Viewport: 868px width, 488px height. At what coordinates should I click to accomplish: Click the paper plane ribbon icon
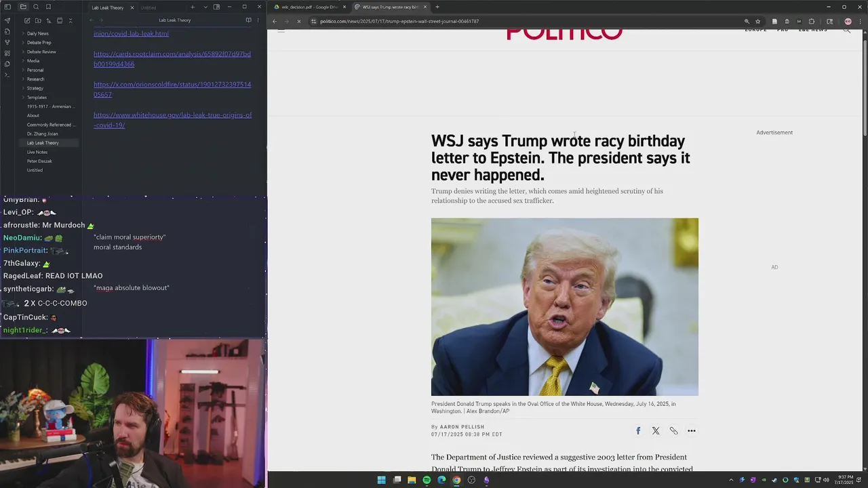(x=7, y=20)
